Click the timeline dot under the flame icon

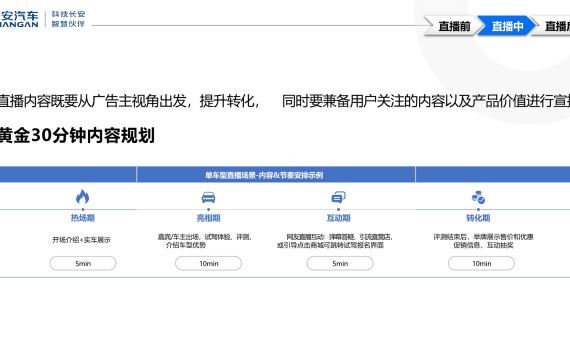(83, 209)
